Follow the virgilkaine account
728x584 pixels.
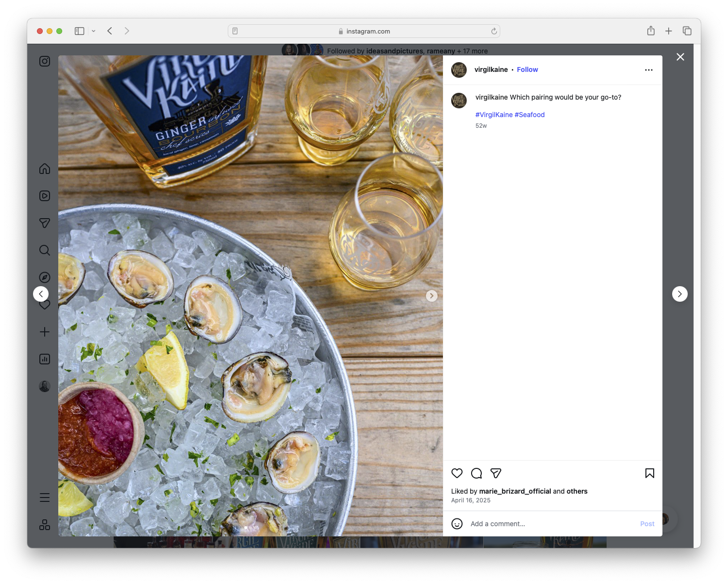coord(527,69)
